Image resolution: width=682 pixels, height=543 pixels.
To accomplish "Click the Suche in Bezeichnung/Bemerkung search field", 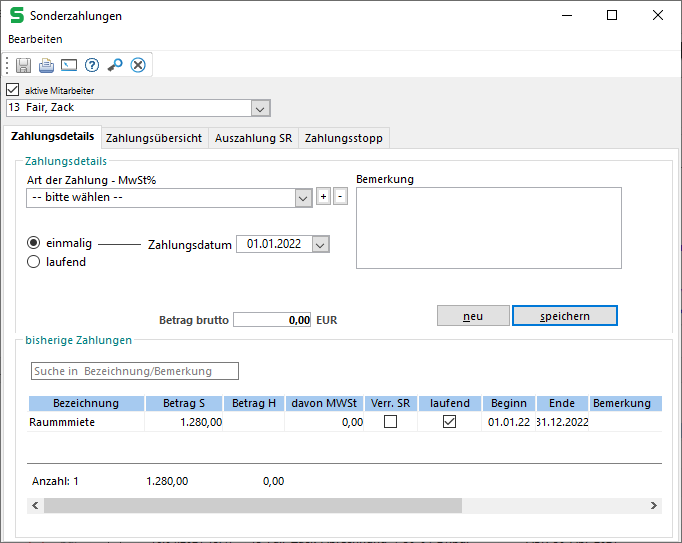I will tap(135, 371).
